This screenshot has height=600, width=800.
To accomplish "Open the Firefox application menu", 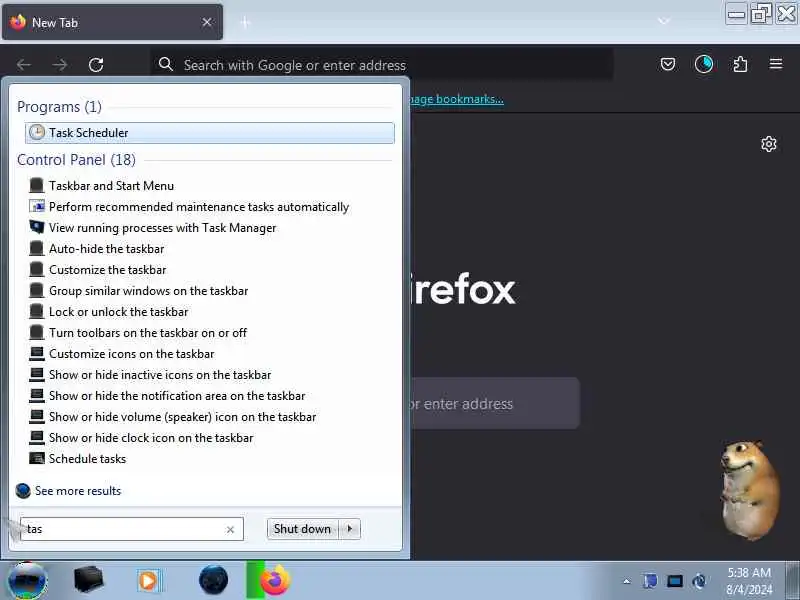I will click(x=776, y=64).
